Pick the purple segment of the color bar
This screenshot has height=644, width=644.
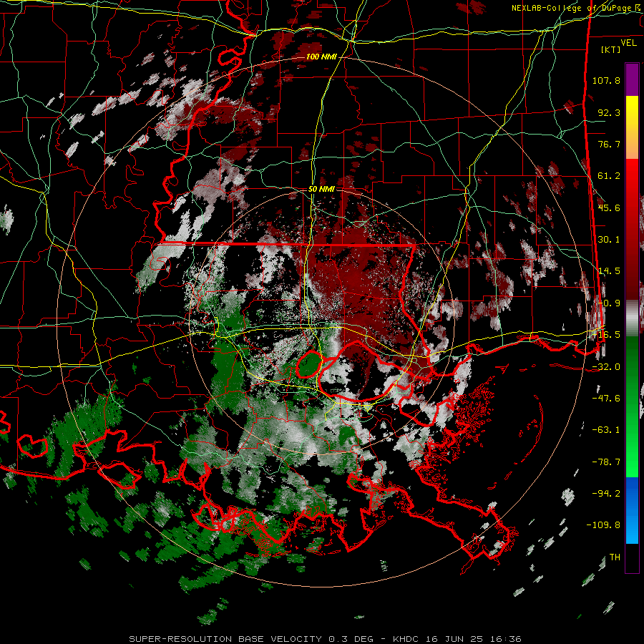point(632,79)
